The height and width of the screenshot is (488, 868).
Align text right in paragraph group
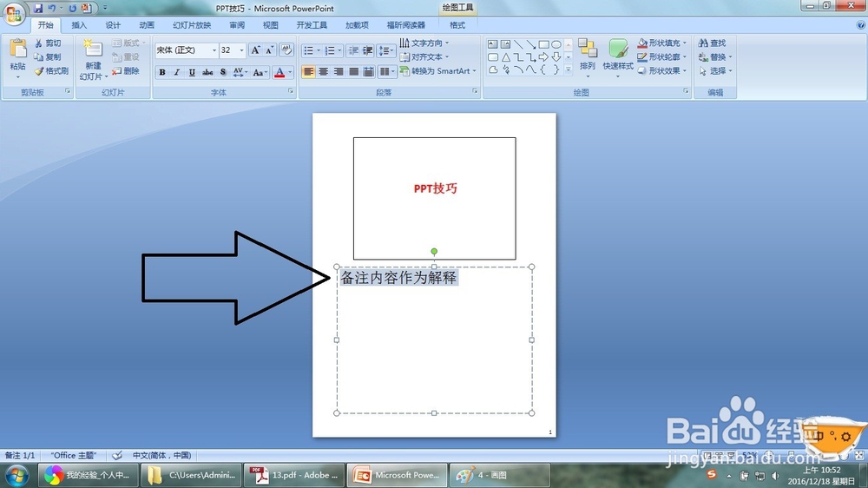coord(339,71)
